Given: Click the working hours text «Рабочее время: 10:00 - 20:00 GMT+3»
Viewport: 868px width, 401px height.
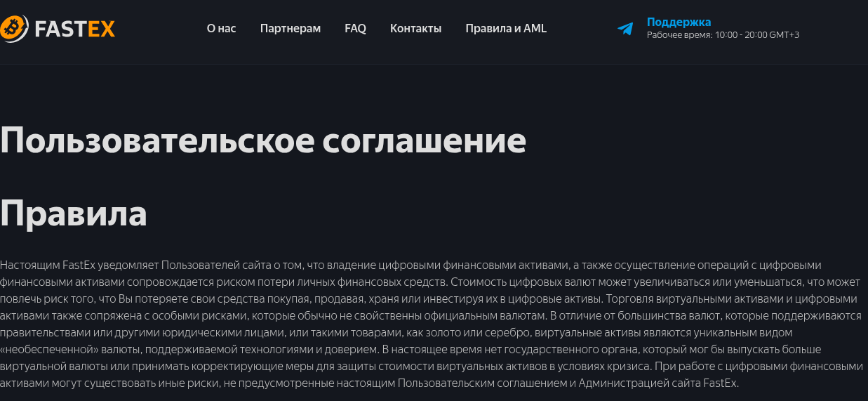Looking at the screenshot, I should [723, 35].
